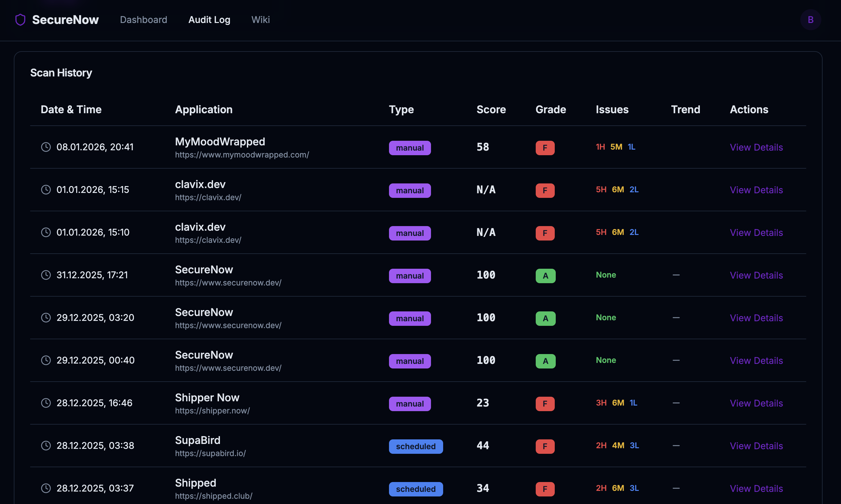The width and height of the screenshot is (841, 504).
Task: Click clock icon beside 01.01.2026, 15:10
Action: 46,232
